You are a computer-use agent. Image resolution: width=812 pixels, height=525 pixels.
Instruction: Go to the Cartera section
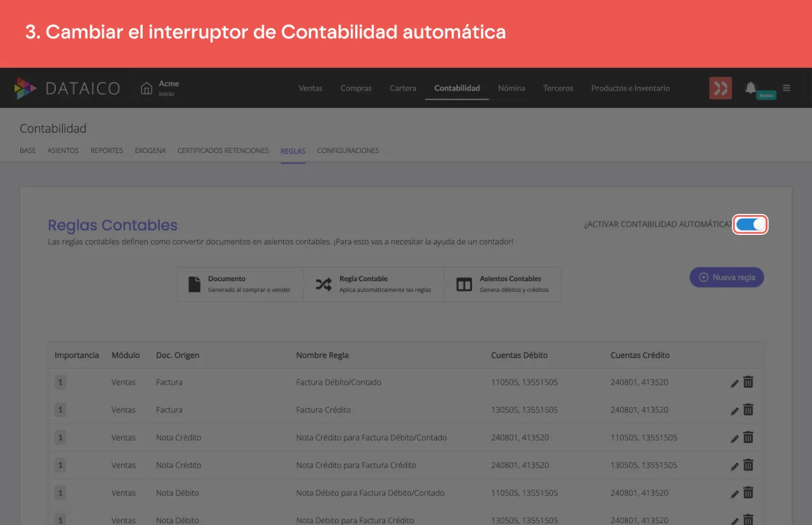[x=403, y=88]
